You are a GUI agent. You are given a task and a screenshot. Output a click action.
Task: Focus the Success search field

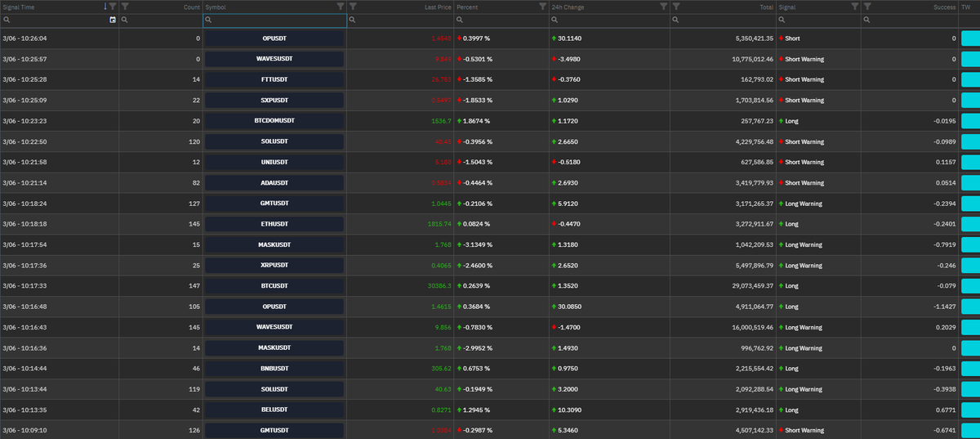(x=910, y=20)
